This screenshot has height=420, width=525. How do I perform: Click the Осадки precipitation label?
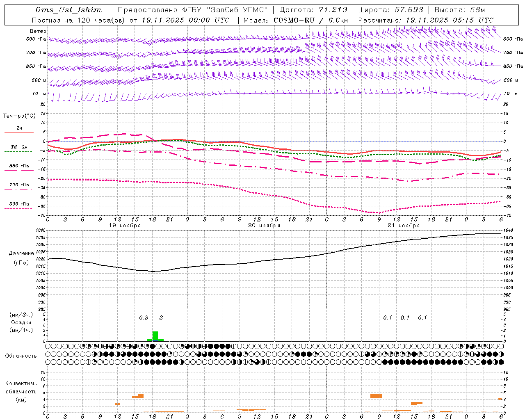click(x=21, y=322)
